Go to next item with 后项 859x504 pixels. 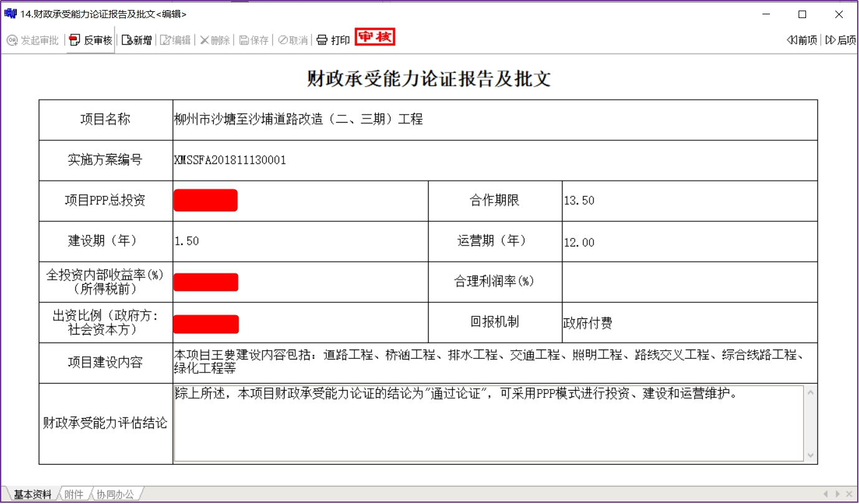[x=840, y=40]
